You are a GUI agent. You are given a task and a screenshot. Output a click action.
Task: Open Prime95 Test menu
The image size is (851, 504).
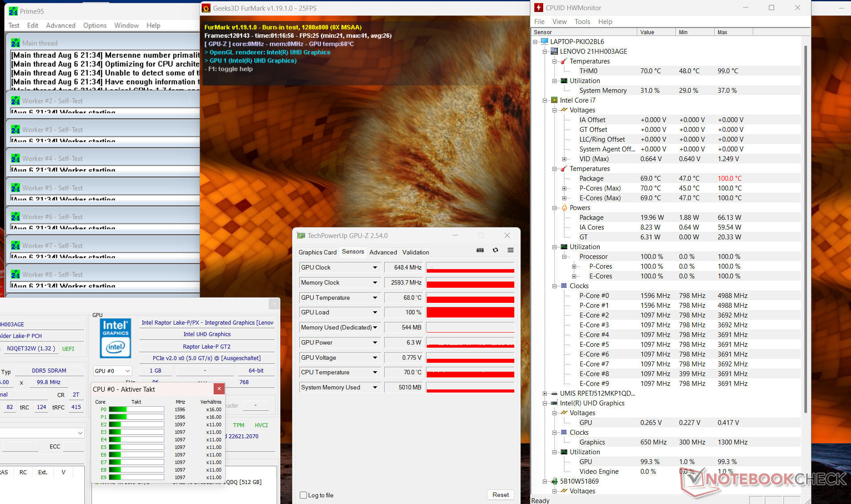tap(14, 25)
